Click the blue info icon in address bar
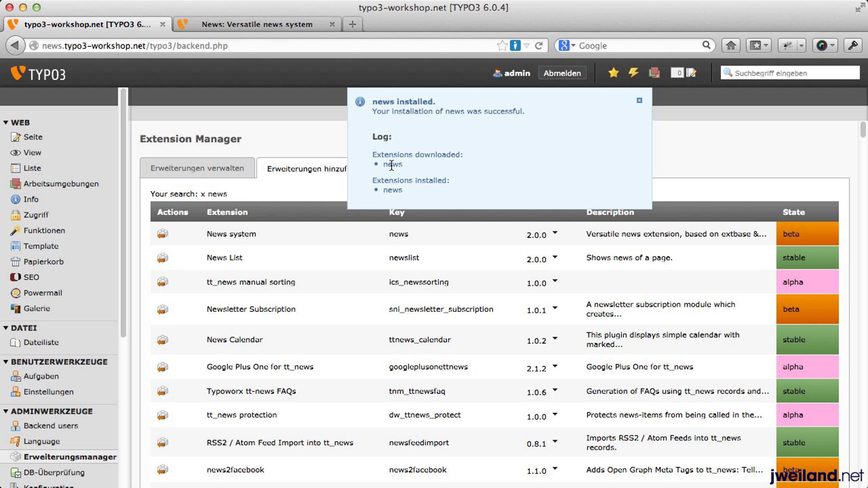This screenshot has width=868, height=488. 515,46
